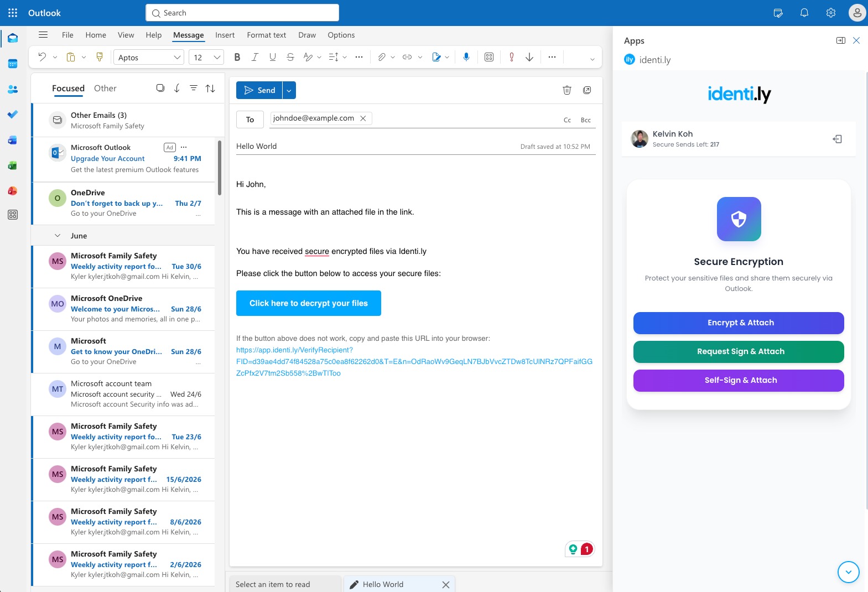Switch to the Other inbox tab
The image size is (868, 592).
105,89
